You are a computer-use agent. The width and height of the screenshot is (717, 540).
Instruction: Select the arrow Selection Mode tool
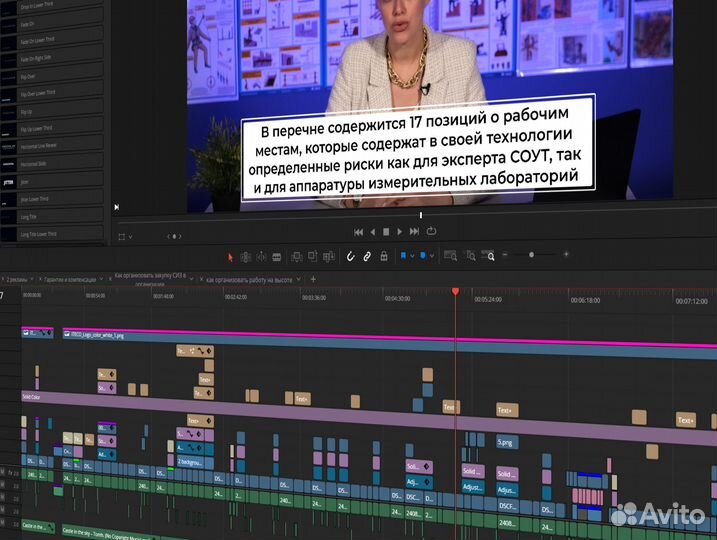pos(230,257)
